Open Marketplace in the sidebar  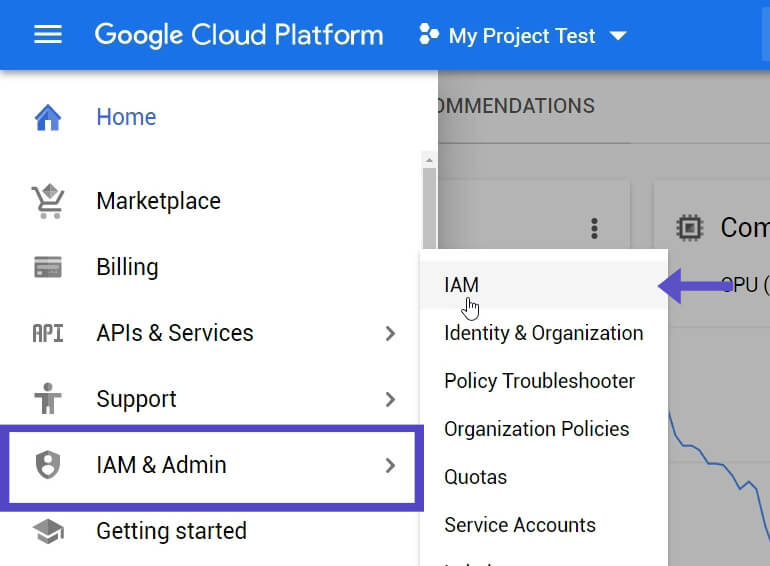[159, 201]
